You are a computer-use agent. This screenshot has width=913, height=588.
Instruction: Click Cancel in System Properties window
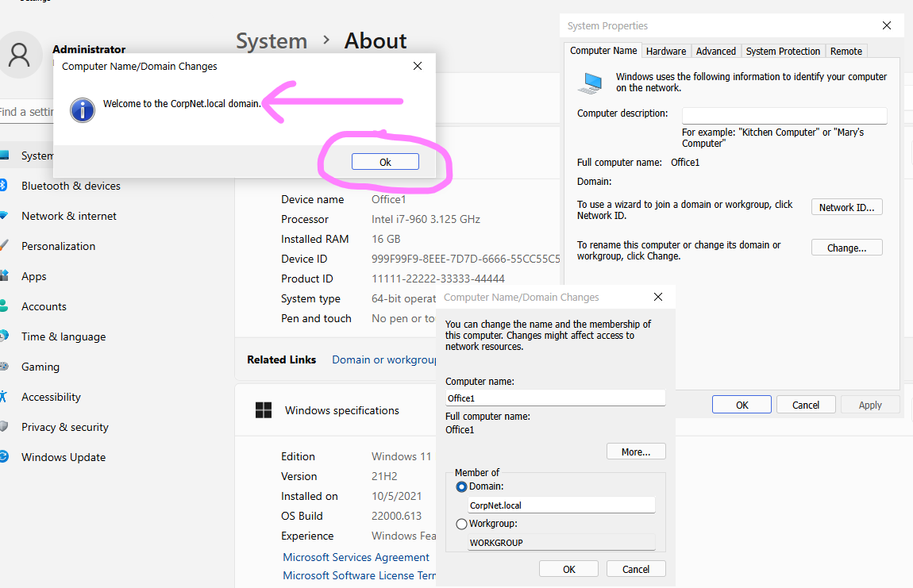[x=806, y=405]
